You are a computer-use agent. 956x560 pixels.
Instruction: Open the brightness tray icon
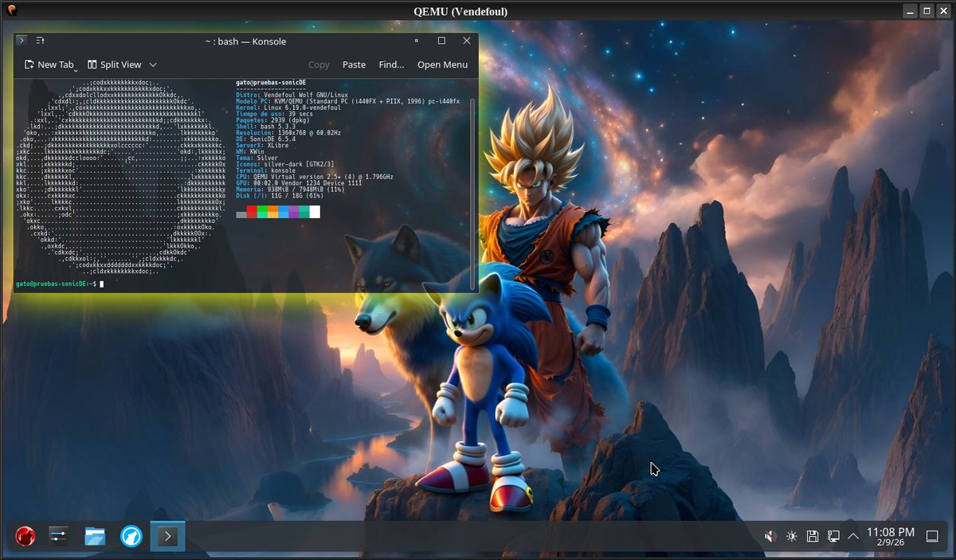click(x=791, y=536)
